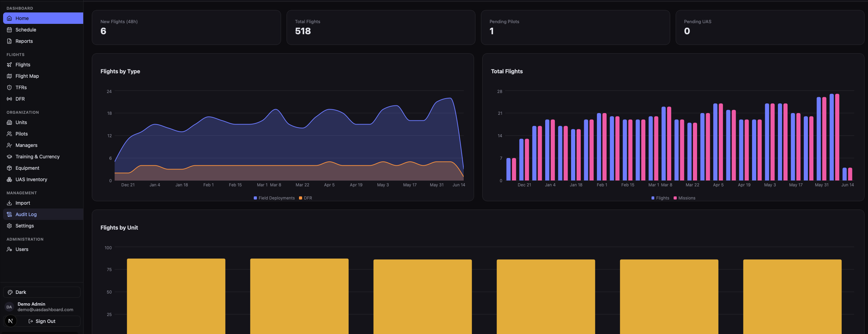Navigate to Flight Map
The height and width of the screenshot is (334, 868).
pos(43,76)
